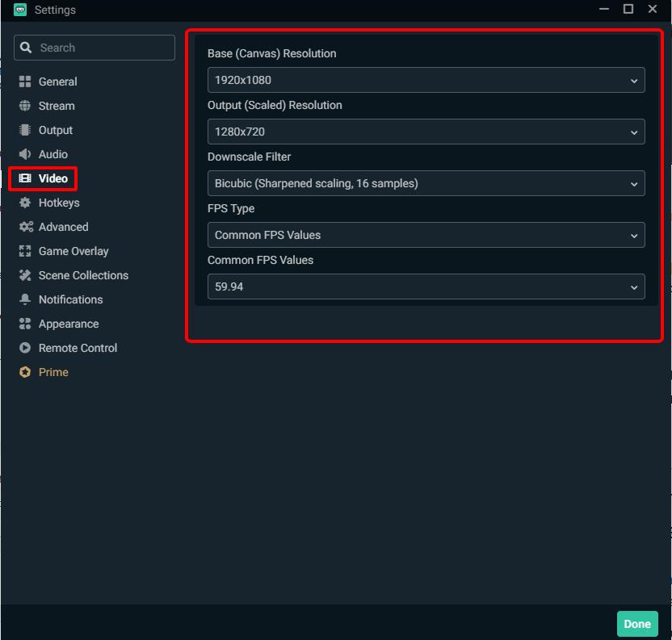
Task: Open the Downscale Filter dropdown
Action: 426,183
